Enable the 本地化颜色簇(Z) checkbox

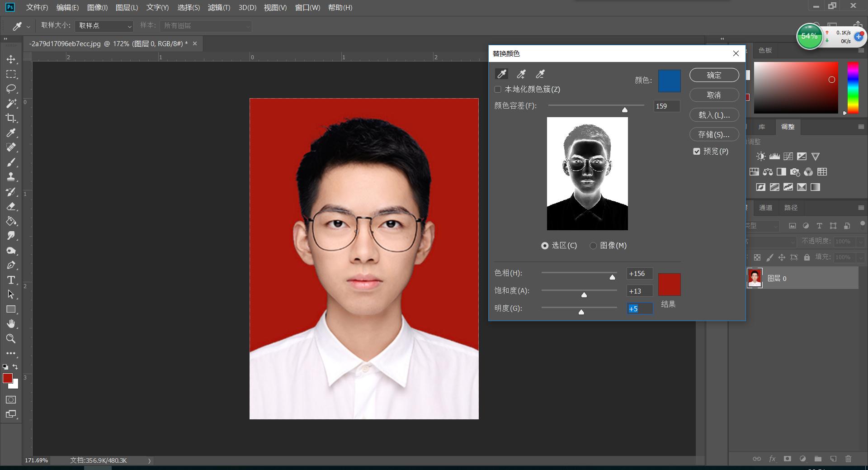(x=497, y=89)
